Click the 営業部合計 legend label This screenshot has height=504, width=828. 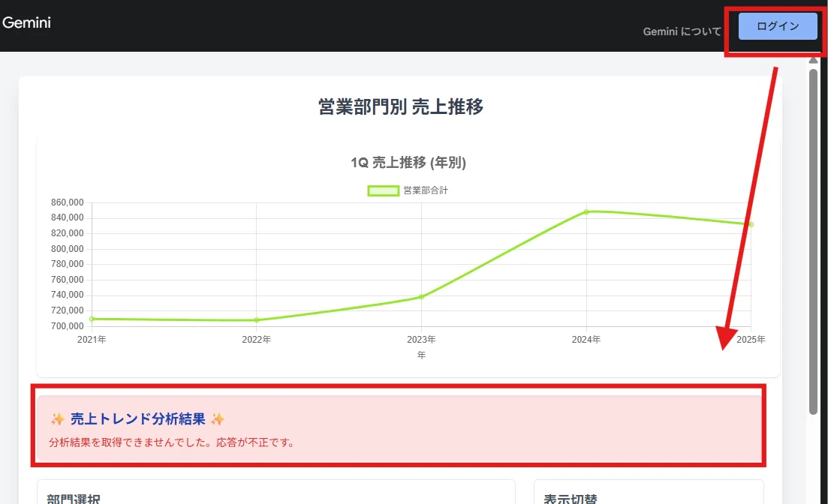426,190
